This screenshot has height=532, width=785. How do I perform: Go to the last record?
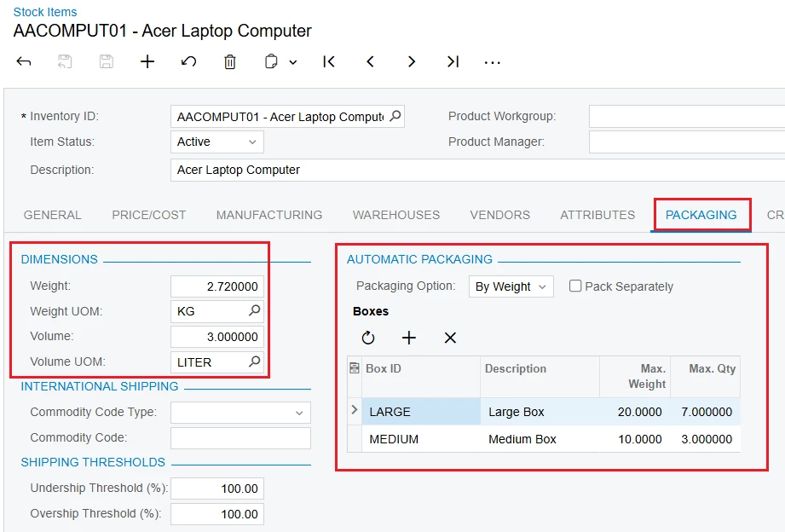click(453, 61)
